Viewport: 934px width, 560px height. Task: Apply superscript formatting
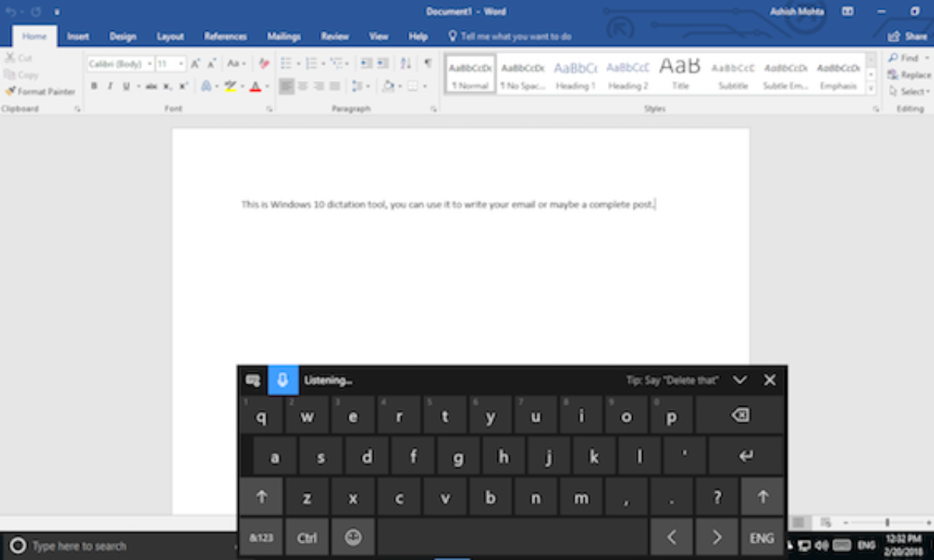(x=184, y=86)
